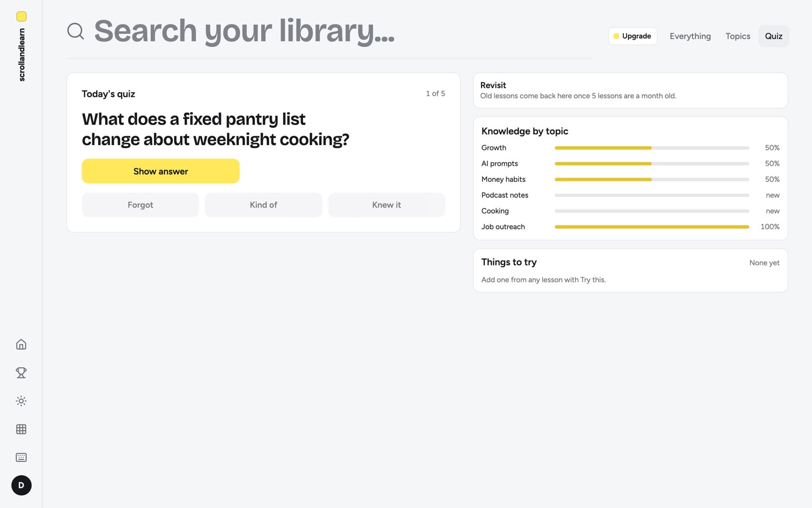Click the Today's quiz heading
This screenshot has height=508, width=812.
pyautogui.click(x=108, y=94)
